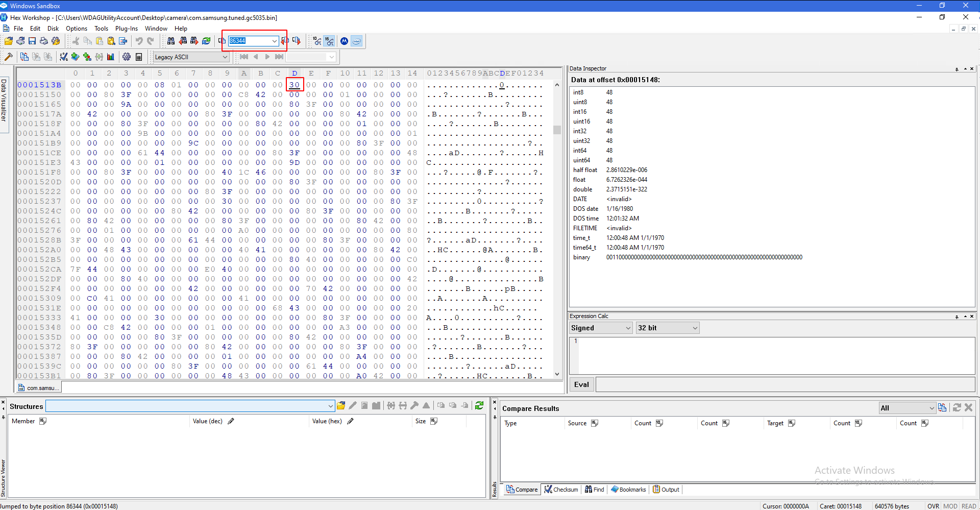Toggle decimal offset display glasses icon

click(x=317, y=41)
